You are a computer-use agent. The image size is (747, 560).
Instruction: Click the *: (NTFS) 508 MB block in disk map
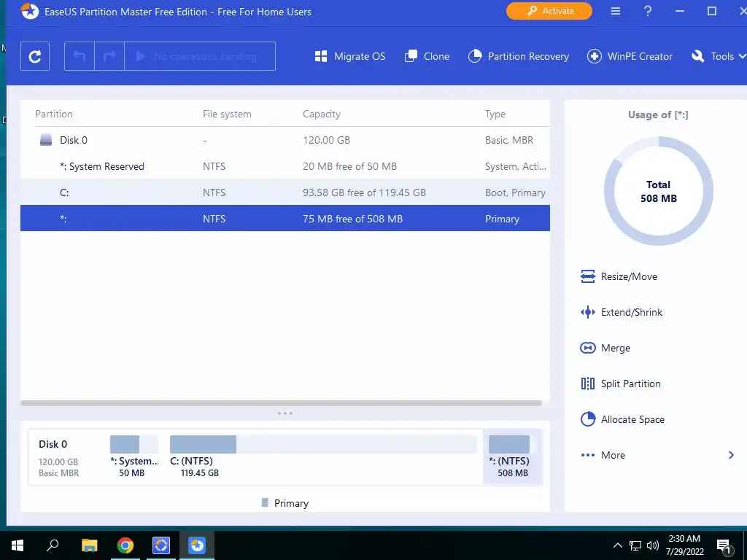(x=513, y=456)
